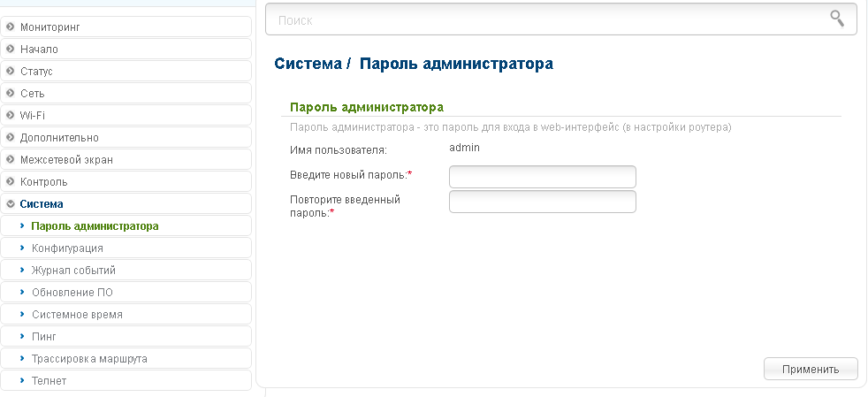Click in the Поиск search field
The width and height of the screenshot is (868, 397).
click(548, 19)
